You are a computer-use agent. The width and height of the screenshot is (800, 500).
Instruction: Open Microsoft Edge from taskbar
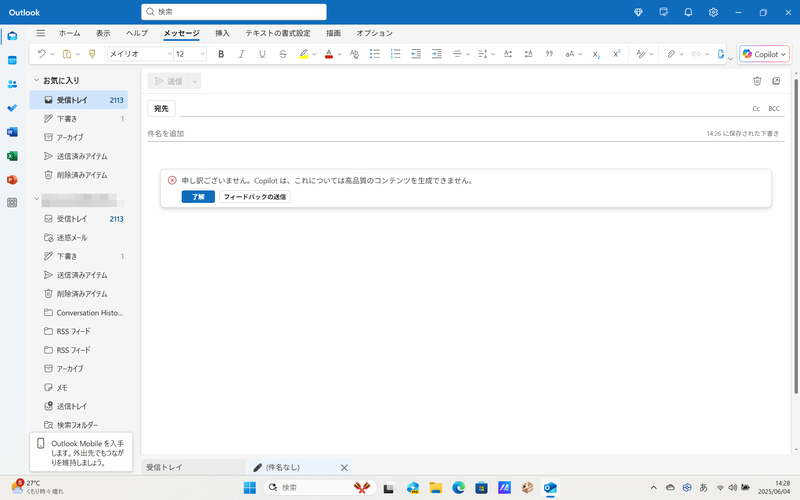click(x=458, y=488)
